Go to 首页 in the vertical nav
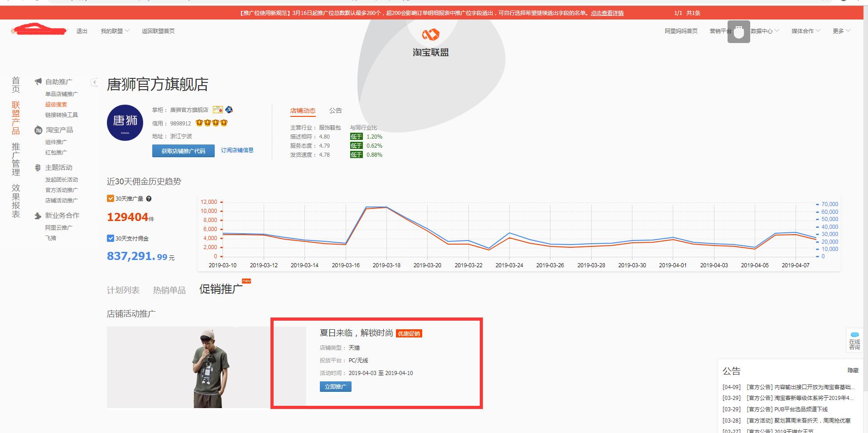Screen dimensions: 868x433 pos(16,85)
